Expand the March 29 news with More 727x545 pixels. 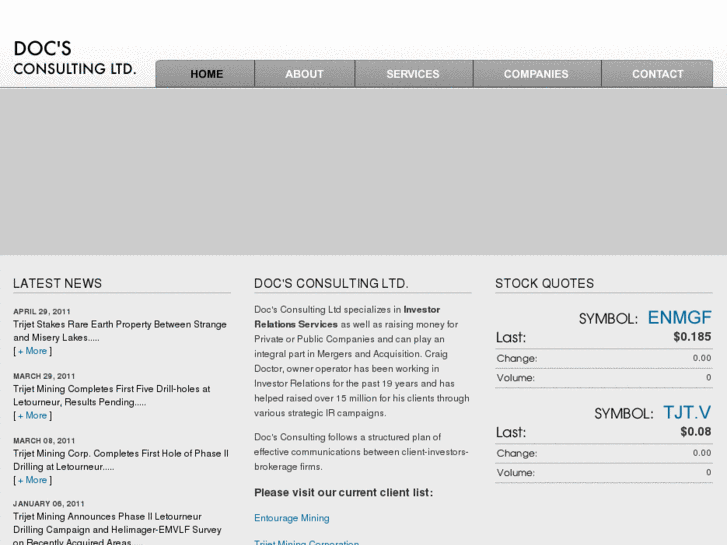point(32,415)
